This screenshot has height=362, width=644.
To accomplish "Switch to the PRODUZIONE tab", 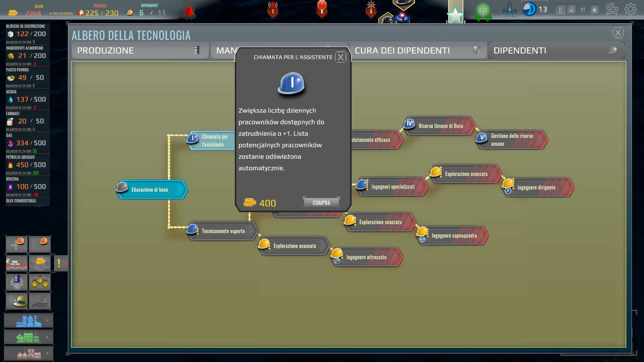I will pos(140,51).
